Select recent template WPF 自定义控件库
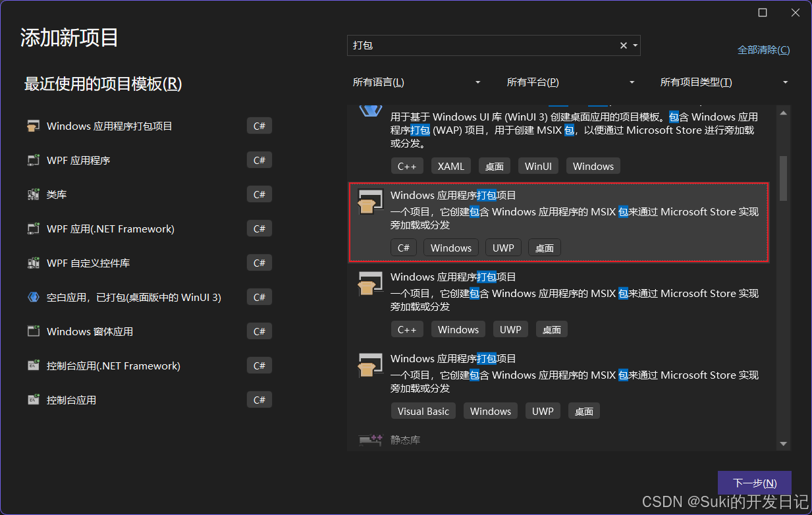Screen dimensions: 812x515 [149, 263]
